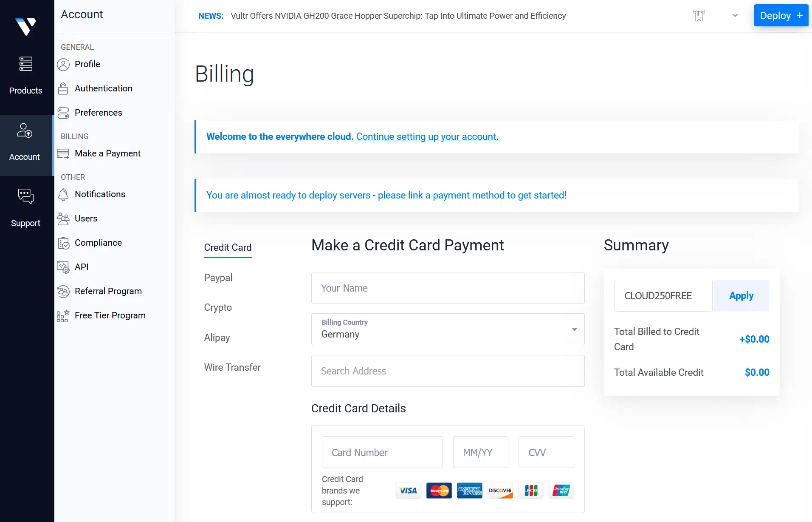Switch to the Paypal payment tab

tap(218, 278)
